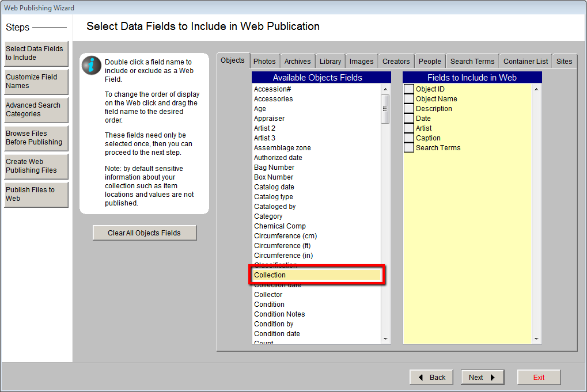Toggle the Description field checkbox
The height and width of the screenshot is (392, 587).
(x=409, y=108)
